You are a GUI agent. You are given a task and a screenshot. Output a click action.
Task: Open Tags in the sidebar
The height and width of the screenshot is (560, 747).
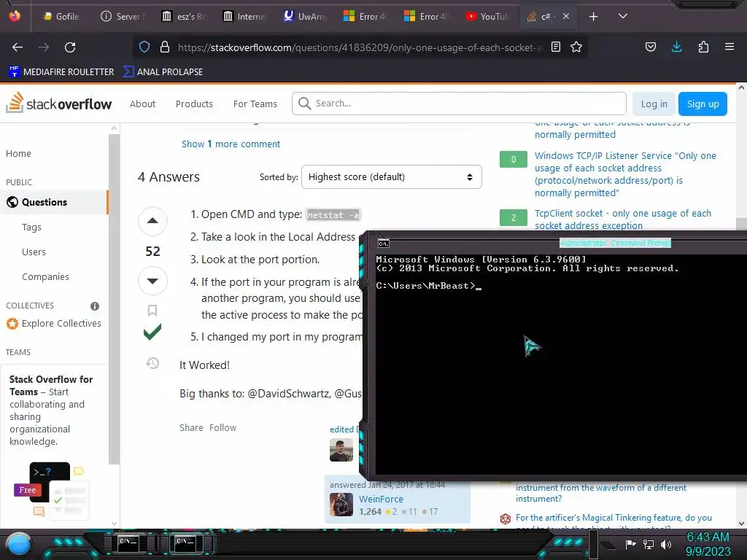click(x=31, y=227)
